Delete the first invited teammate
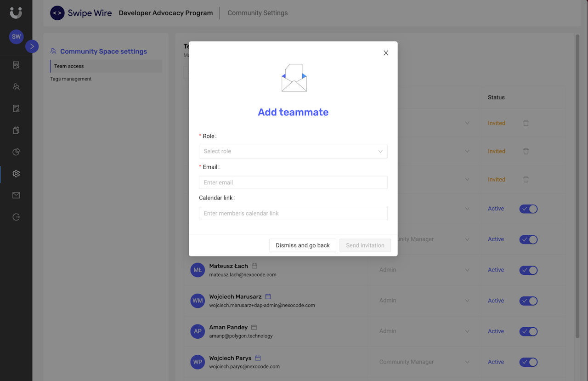588x381 pixels. (526, 123)
